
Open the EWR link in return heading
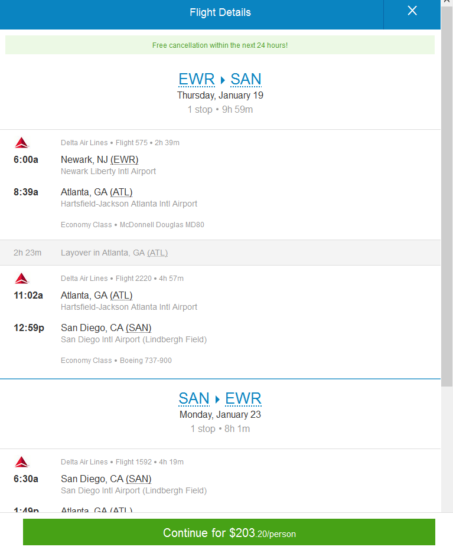(x=243, y=398)
